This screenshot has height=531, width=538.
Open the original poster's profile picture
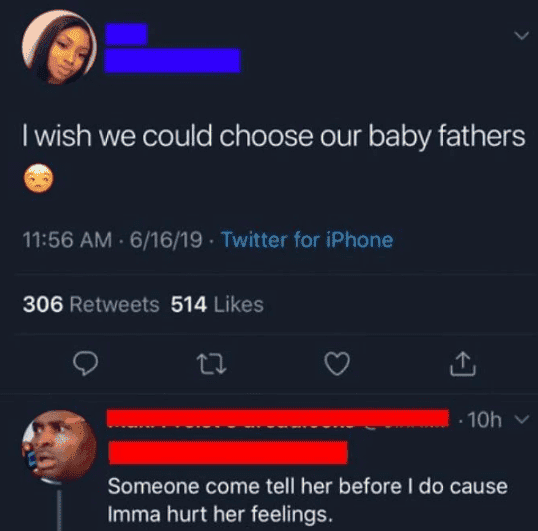59,47
